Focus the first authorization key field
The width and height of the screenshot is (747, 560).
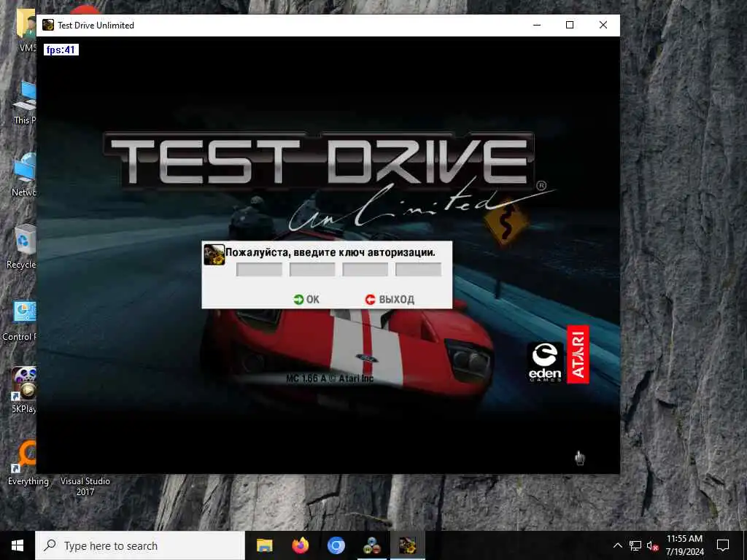pyautogui.click(x=259, y=270)
